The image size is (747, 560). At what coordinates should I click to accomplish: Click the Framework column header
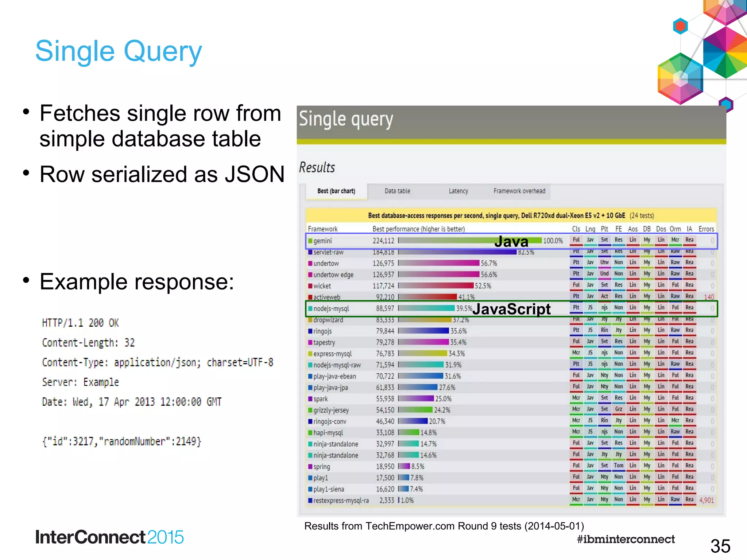(323, 229)
